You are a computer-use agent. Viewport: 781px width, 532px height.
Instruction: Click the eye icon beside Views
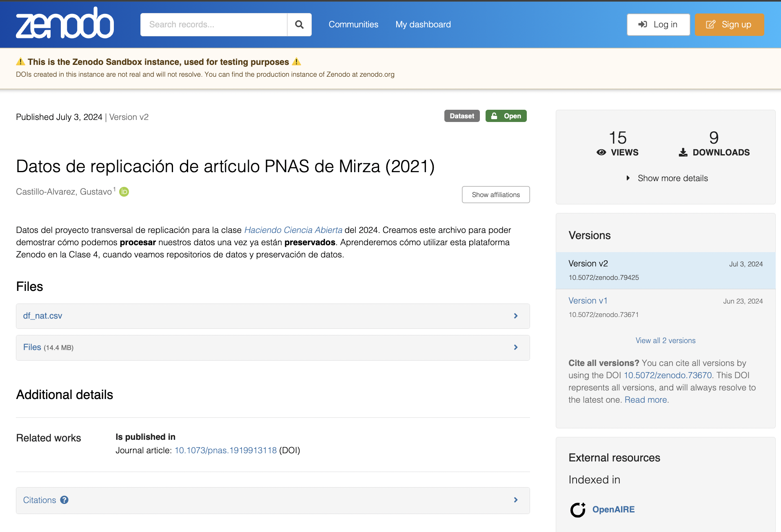click(601, 153)
